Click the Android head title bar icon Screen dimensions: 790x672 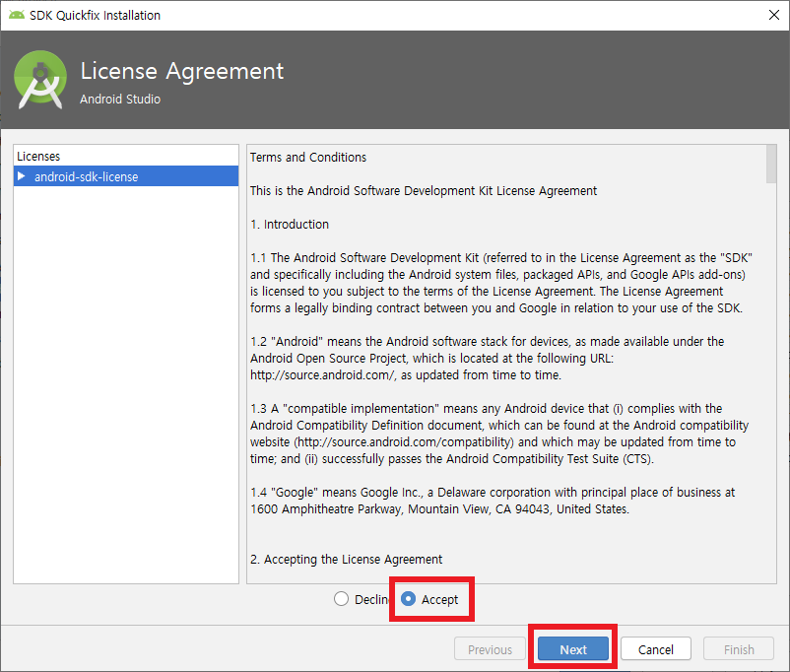point(17,15)
